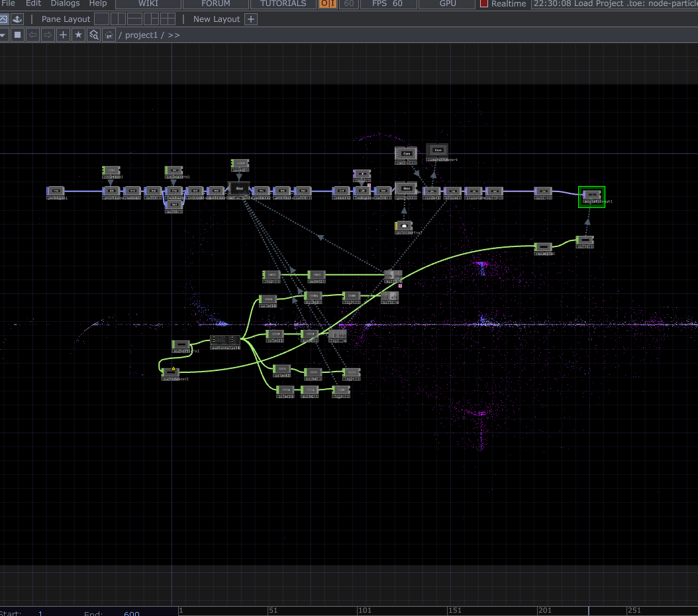Viewport: 698px width, 616px height.
Task: Select the green-outlined output node
Action: 591,197
